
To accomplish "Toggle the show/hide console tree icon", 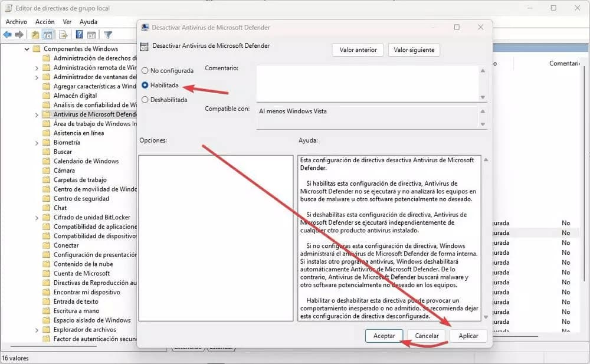I will 48,35.
